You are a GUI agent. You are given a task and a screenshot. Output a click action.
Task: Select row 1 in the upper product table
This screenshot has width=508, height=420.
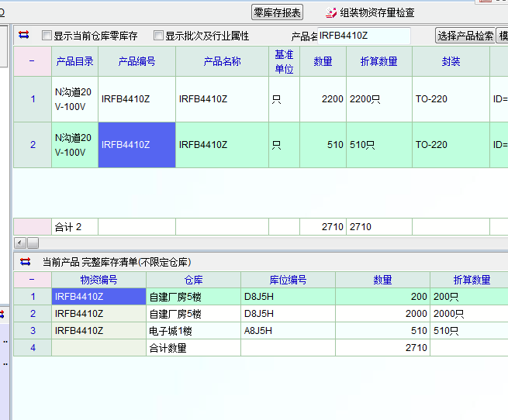click(x=33, y=99)
